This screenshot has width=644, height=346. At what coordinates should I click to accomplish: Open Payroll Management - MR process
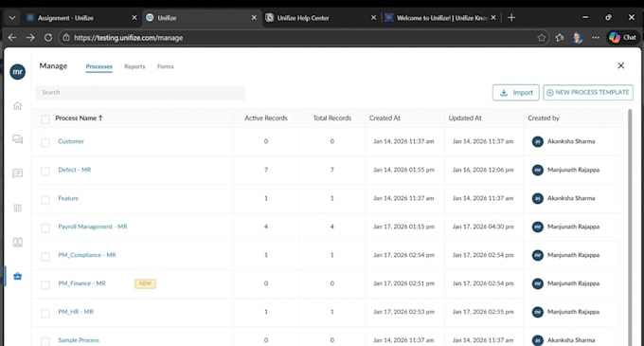pos(93,227)
